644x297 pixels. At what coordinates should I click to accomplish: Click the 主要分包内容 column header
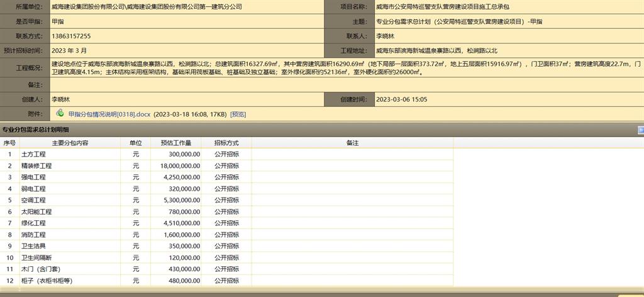[70, 143]
